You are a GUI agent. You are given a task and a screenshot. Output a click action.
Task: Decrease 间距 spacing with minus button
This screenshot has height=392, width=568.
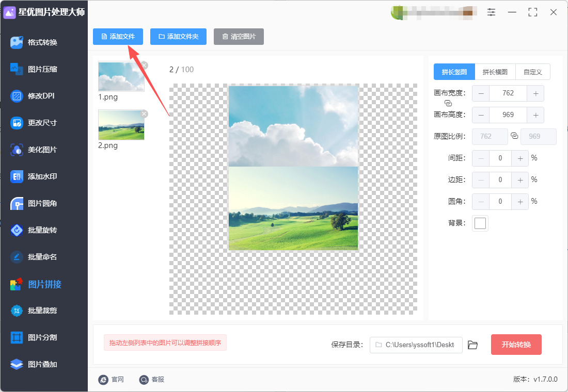tap(481, 158)
